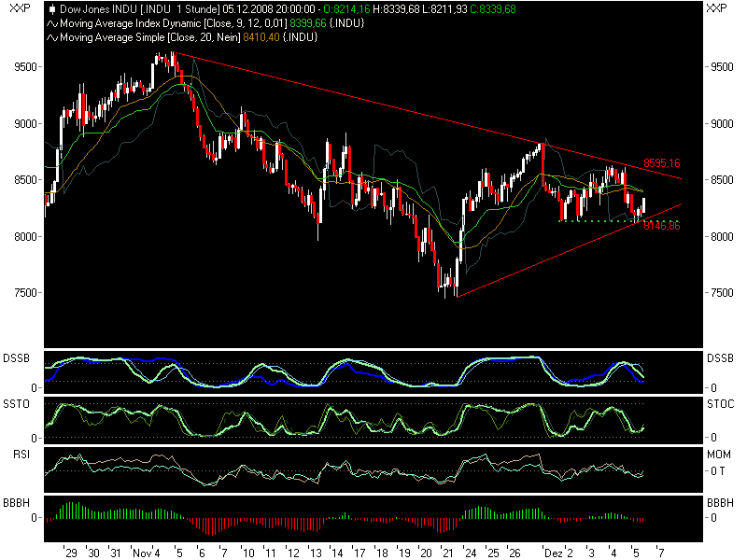Click the '10 date label
Viewport: 747px width, 560px height.
pos(247,553)
